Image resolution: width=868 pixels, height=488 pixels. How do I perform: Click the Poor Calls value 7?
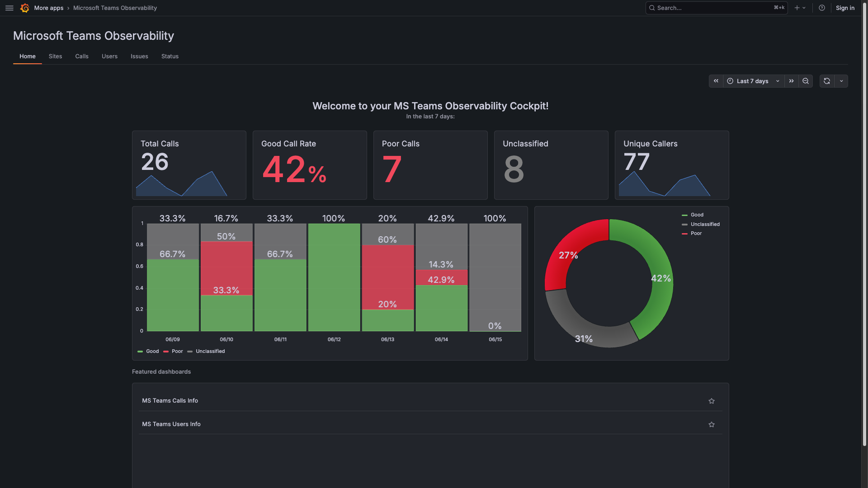point(392,170)
